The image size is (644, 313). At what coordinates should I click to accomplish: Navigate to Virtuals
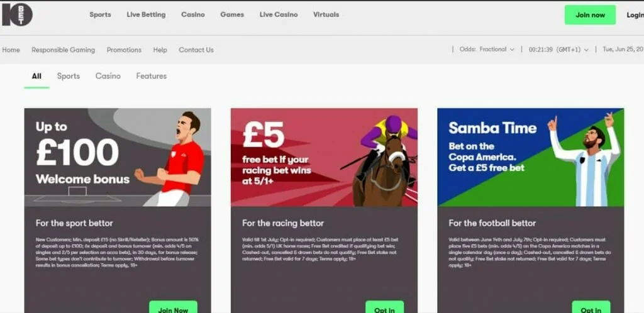tap(326, 14)
